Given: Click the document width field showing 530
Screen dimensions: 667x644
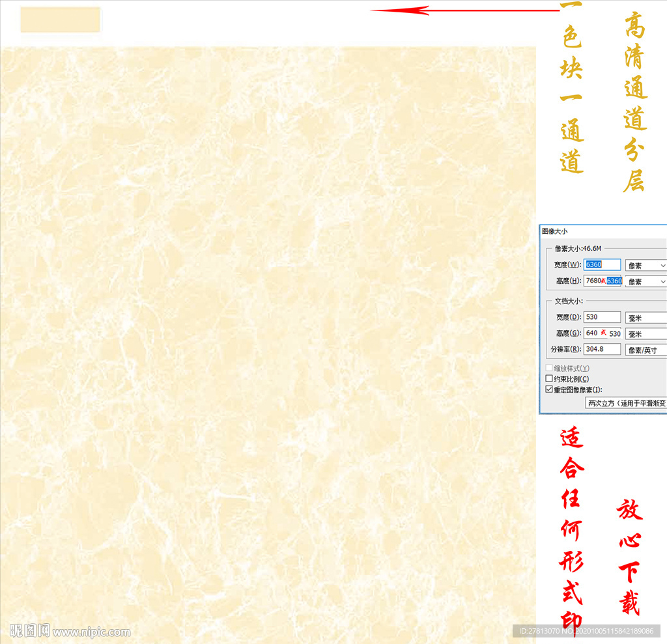Looking at the screenshot, I should pos(602,317).
